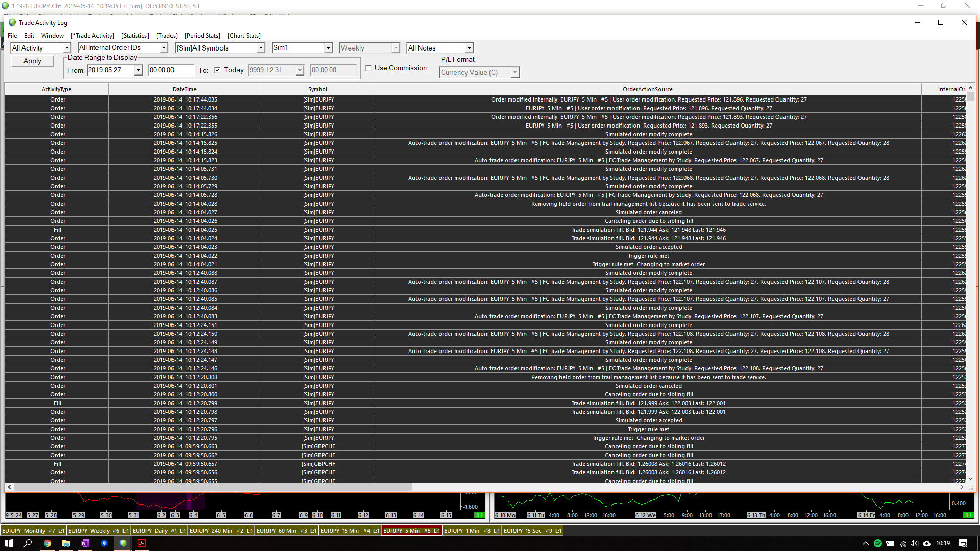Image resolution: width=980 pixels, height=551 pixels.
Task: Open the Windows search icon
Action: point(28,543)
